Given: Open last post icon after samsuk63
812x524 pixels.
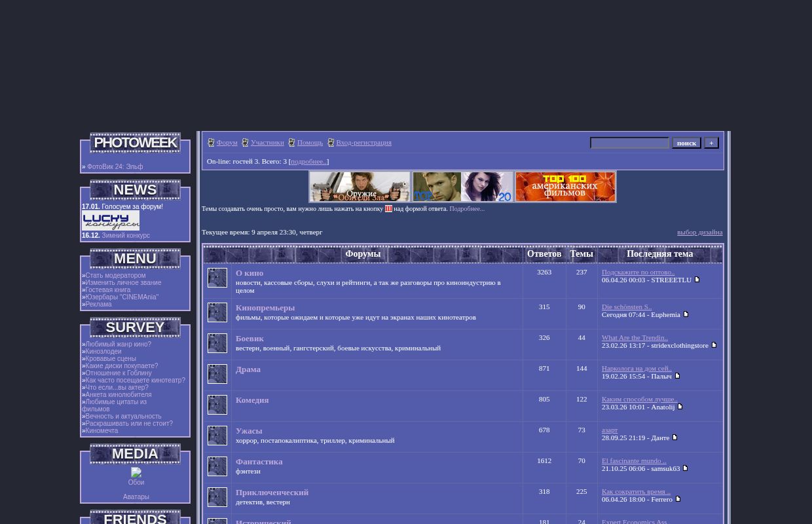Looking at the screenshot, I should coord(685,468).
